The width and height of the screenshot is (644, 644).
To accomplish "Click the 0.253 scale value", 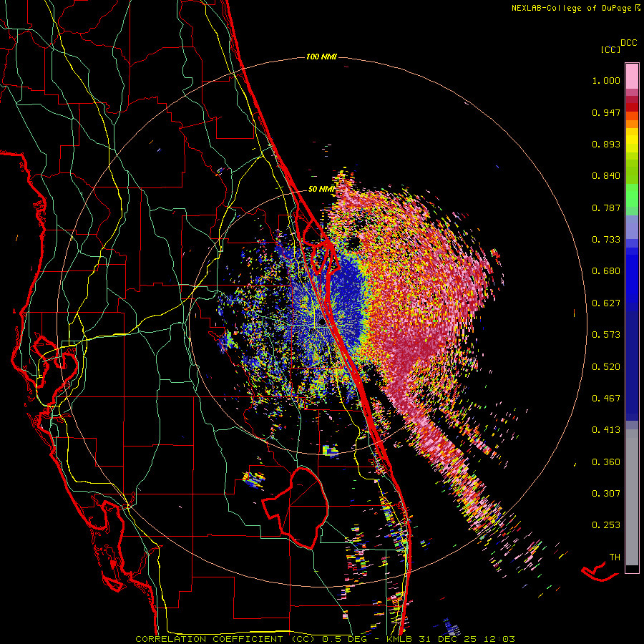I will [606, 525].
